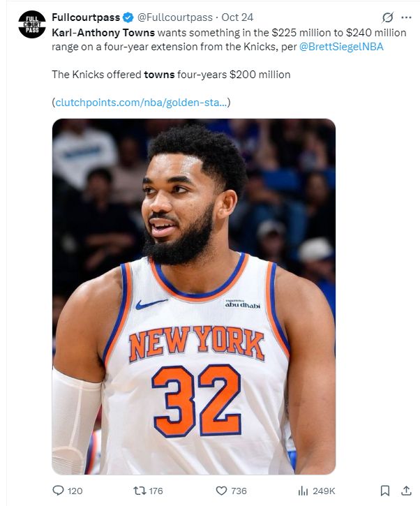
Task: Open the Oct 24 timestamp permalink
Action: tap(237, 17)
